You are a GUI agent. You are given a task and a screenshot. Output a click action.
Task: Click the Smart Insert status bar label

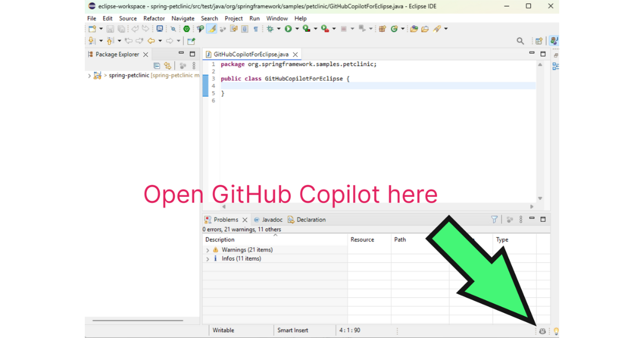[292, 330]
